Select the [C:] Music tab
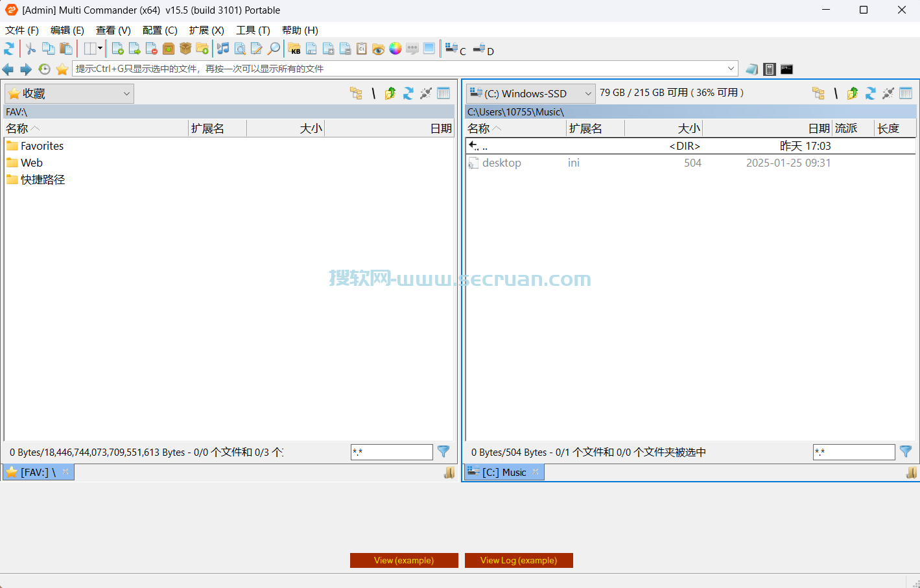The image size is (920, 588). click(504, 472)
